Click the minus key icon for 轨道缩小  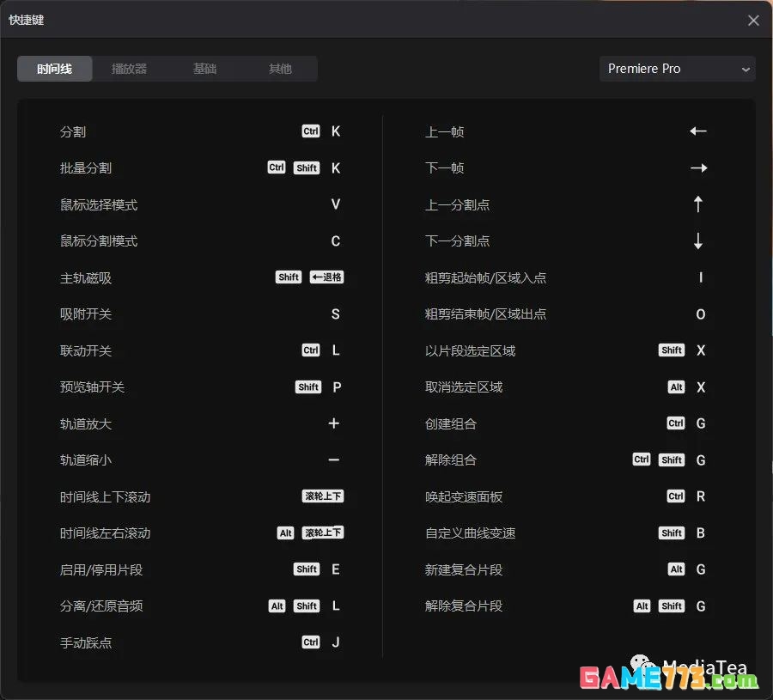click(334, 460)
